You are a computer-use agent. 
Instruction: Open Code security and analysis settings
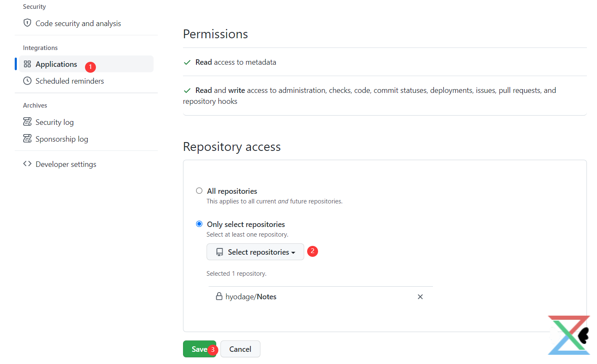tap(78, 24)
